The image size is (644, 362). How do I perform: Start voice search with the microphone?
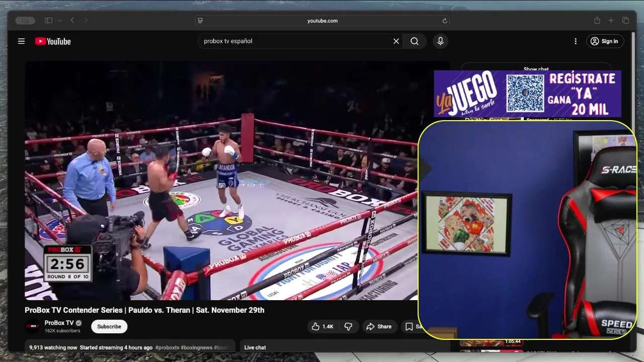coord(440,41)
